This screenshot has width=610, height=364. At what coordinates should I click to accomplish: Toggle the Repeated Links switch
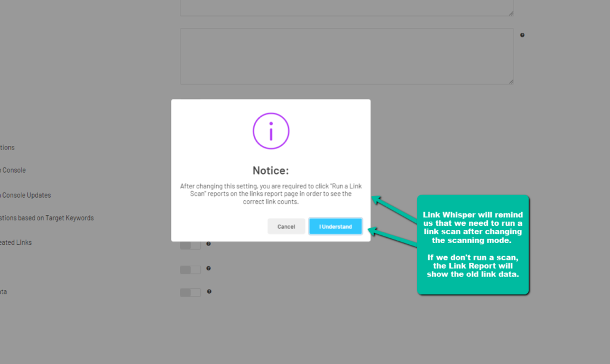[x=190, y=244]
